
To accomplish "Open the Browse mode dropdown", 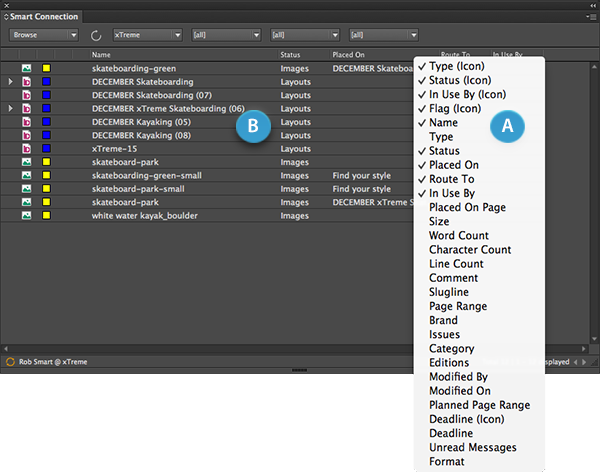I will (x=44, y=35).
